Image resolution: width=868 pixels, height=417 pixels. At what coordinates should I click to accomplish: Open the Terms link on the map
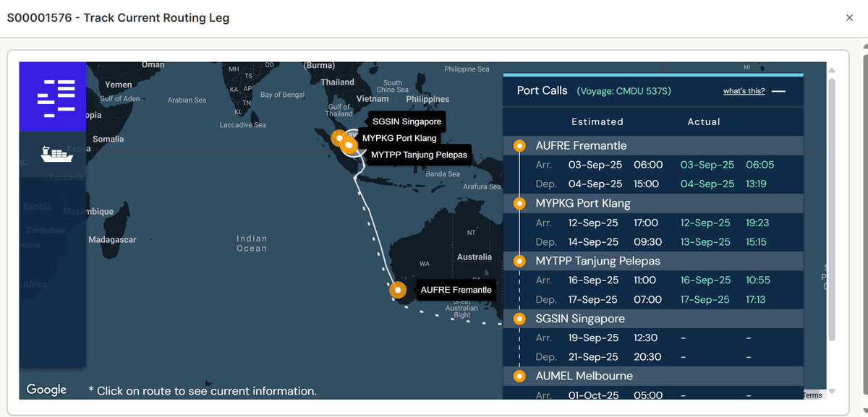[812, 395]
